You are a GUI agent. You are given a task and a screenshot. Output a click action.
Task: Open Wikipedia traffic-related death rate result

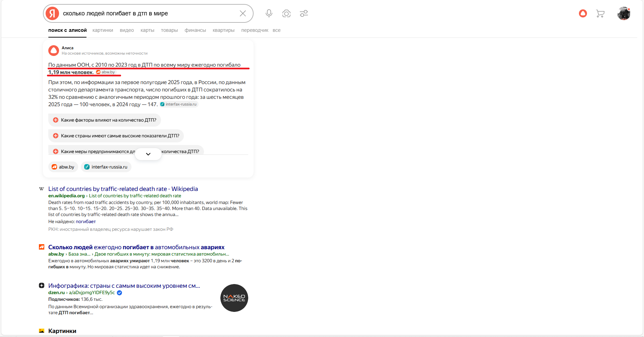123,189
